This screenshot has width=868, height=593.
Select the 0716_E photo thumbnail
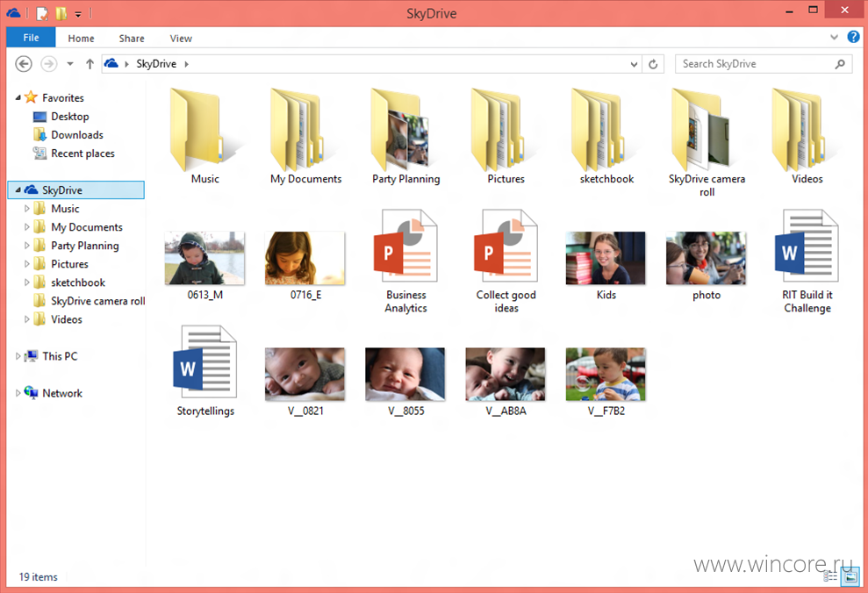[305, 258]
